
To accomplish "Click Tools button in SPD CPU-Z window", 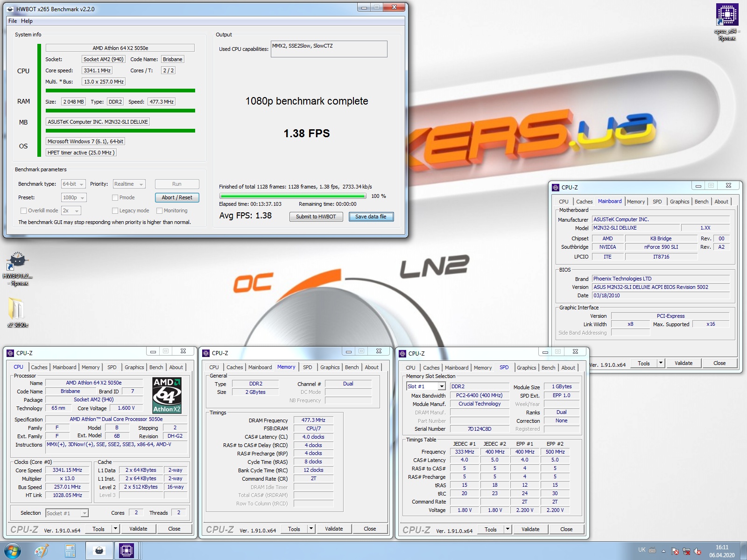I will (x=491, y=529).
